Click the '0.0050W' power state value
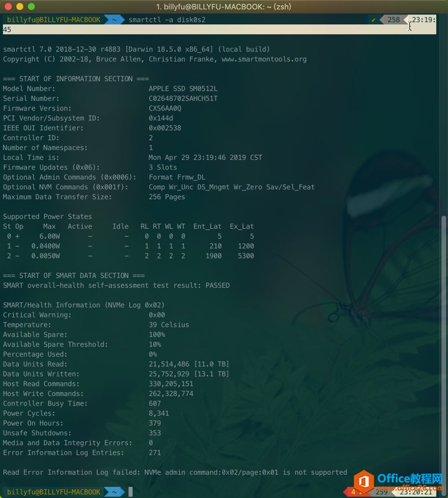Image resolution: width=448 pixels, height=498 pixels. pos(45,256)
